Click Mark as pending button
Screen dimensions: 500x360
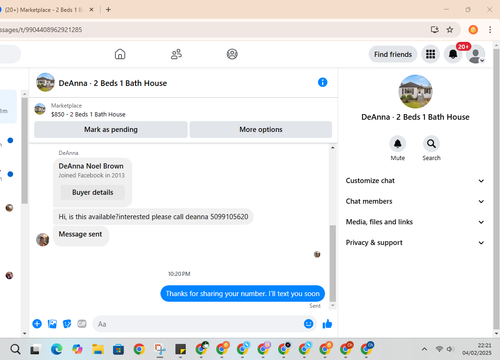[x=111, y=129]
